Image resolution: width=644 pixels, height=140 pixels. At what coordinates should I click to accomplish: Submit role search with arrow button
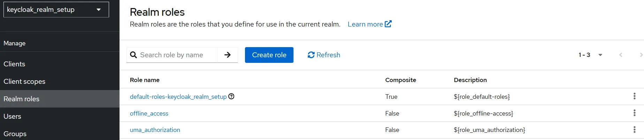click(228, 55)
